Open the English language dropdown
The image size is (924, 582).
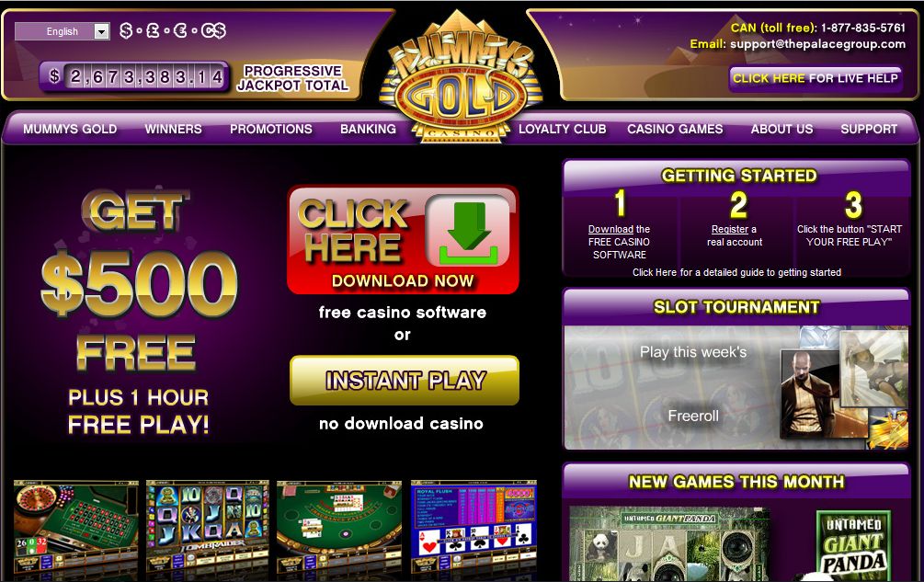pyautogui.click(x=62, y=31)
